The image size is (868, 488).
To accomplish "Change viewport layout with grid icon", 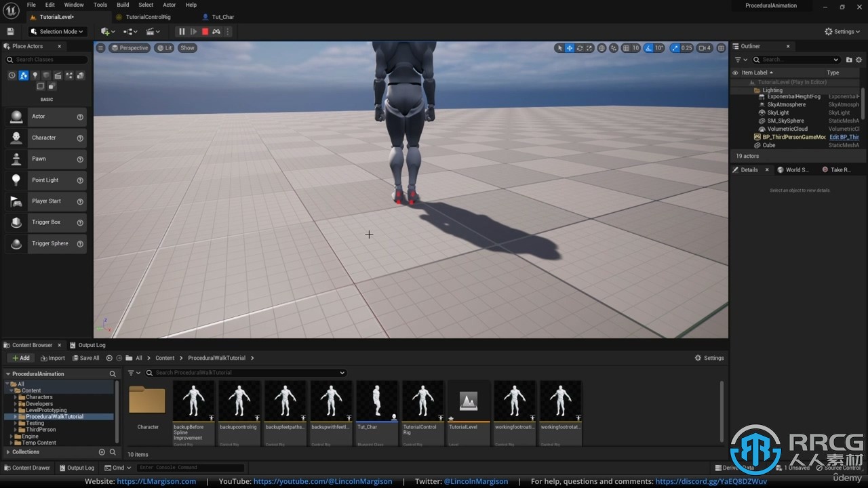I will click(721, 48).
